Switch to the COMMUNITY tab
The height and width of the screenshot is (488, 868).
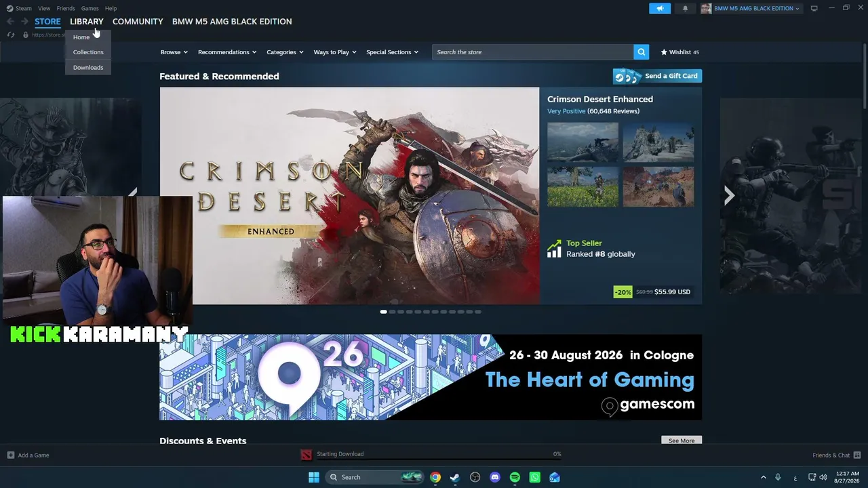(138, 22)
